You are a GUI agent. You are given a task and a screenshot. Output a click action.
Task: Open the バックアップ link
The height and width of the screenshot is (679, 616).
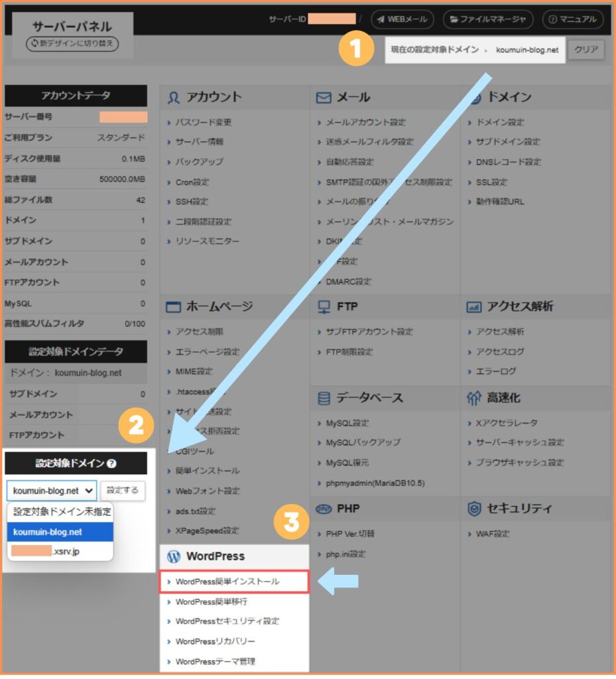(199, 162)
